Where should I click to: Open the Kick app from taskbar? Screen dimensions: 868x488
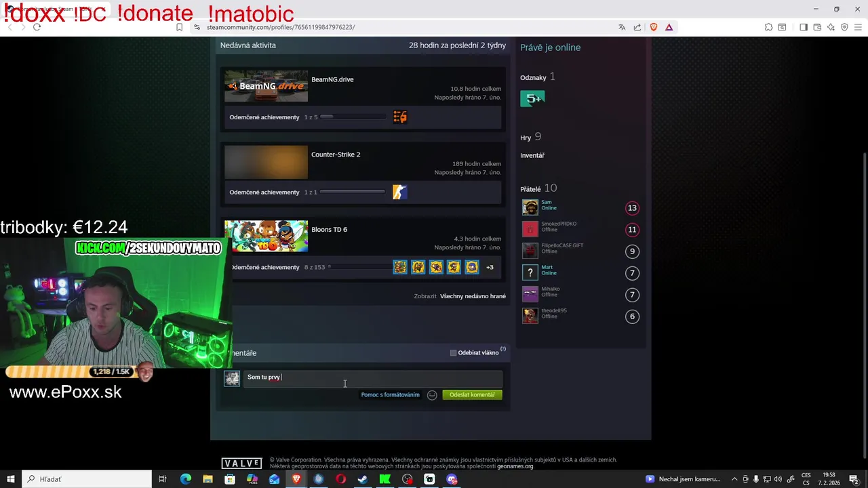point(385,479)
